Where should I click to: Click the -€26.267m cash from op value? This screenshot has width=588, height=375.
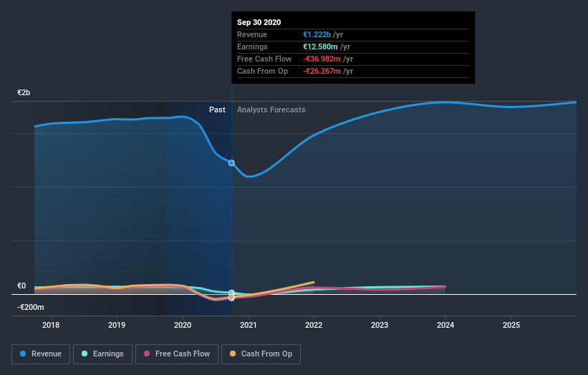[x=322, y=71]
